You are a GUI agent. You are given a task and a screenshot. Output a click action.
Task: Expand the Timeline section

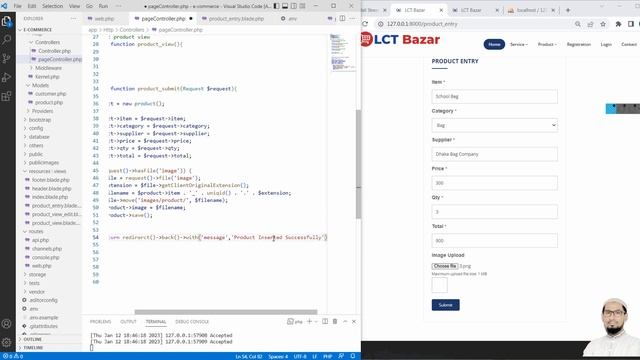(x=33, y=348)
